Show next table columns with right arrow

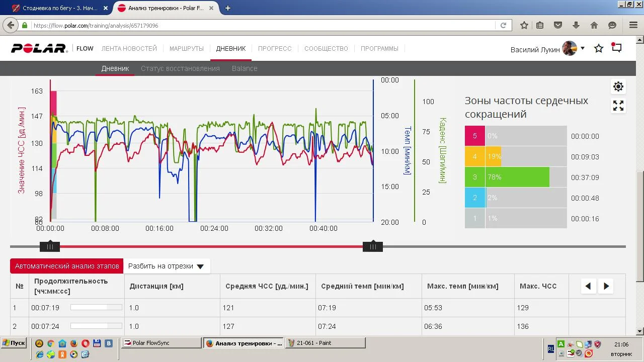606,286
